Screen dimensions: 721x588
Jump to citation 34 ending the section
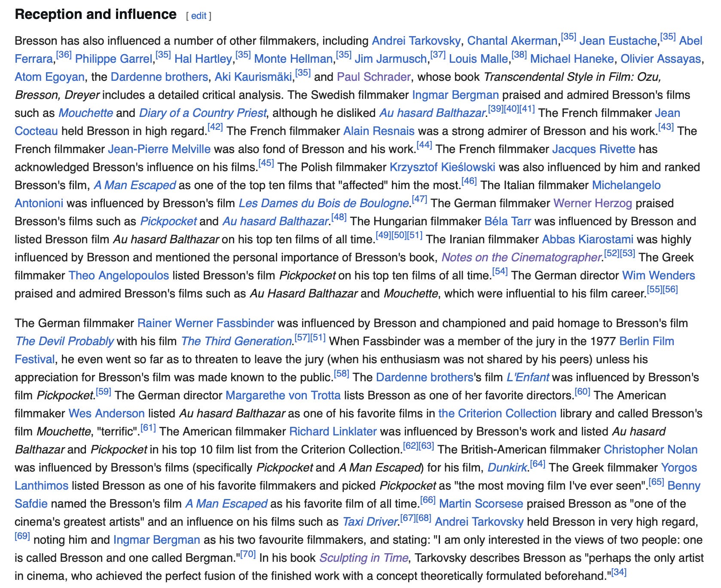tap(619, 572)
